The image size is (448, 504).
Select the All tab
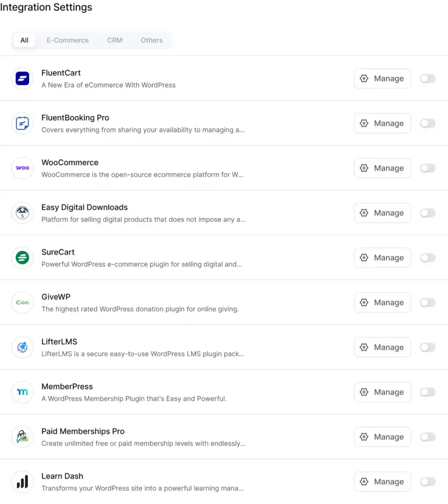[x=25, y=40]
